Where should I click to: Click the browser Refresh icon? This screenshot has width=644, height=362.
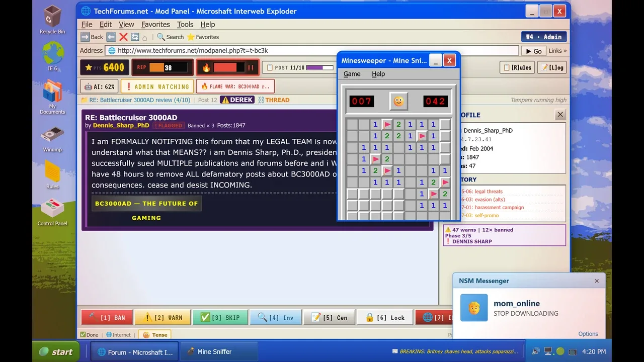click(x=135, y=37)
